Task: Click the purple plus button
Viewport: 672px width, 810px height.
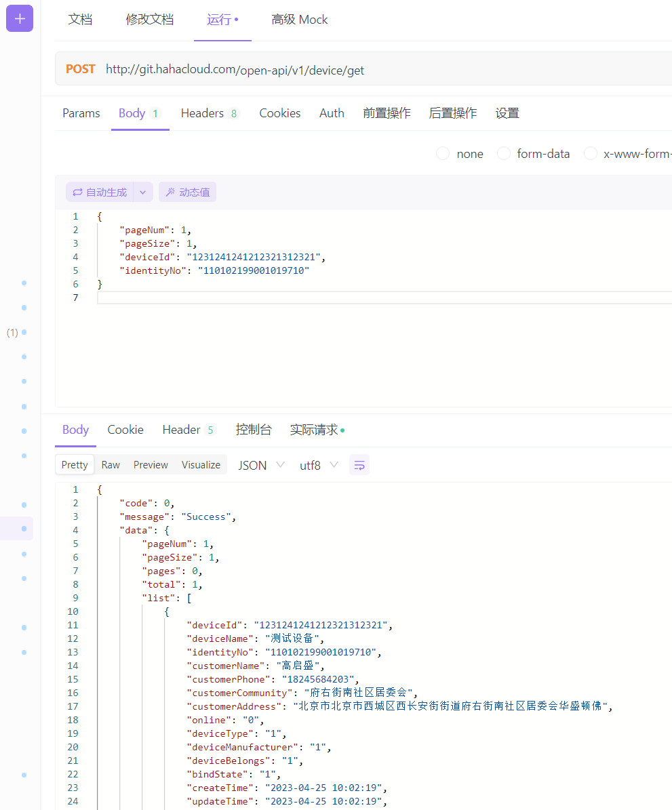Action: (20, 18)
